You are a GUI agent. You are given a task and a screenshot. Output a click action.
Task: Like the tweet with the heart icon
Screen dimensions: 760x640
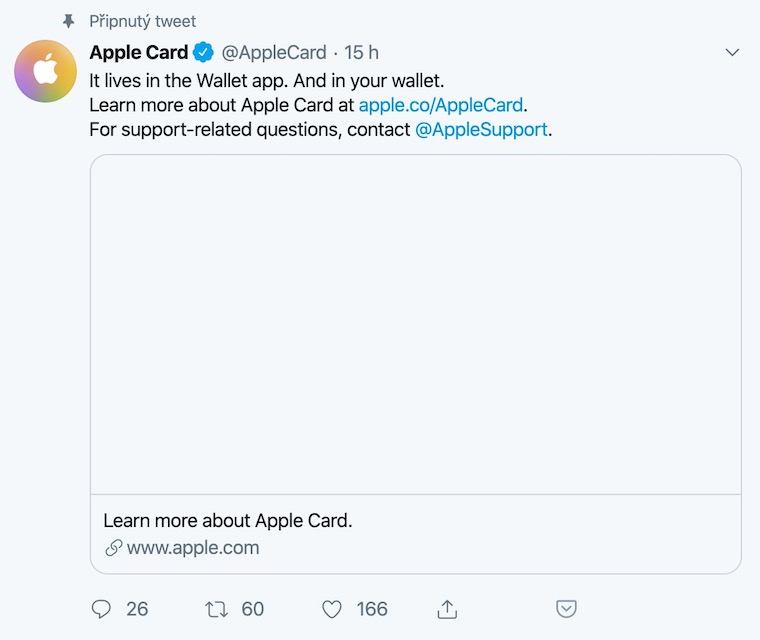pyautogui.click(x=332, y=609)
